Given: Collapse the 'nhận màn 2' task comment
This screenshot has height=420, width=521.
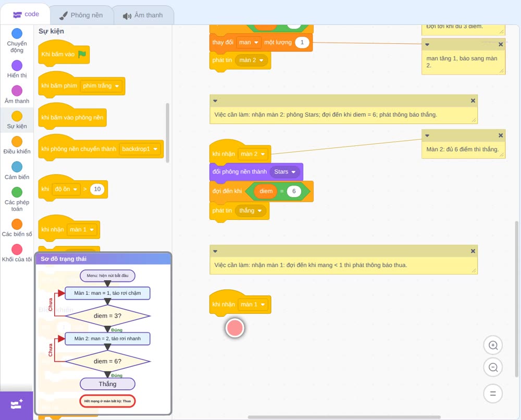Looking at the screenshot, I should [x=215, y=101].
